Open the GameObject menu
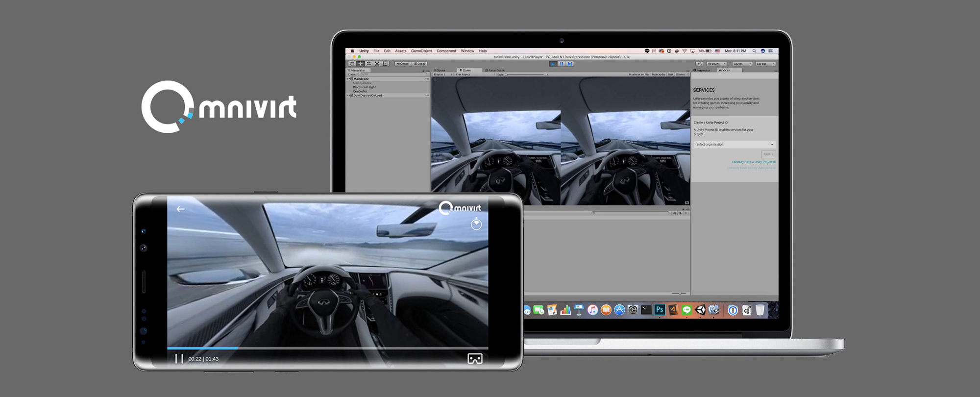The height and width of the screenshot is (397, 980). click(421, 51)
